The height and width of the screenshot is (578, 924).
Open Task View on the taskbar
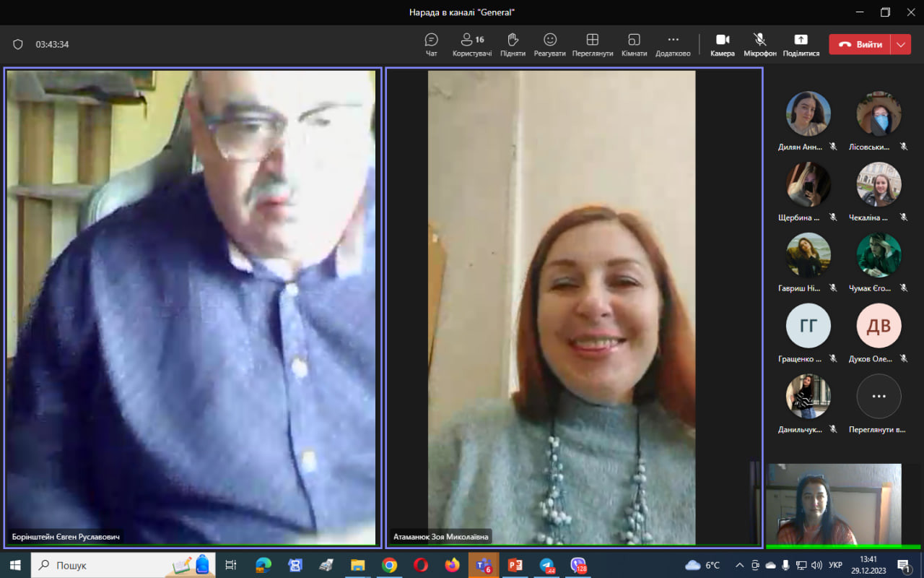point(231,565)
